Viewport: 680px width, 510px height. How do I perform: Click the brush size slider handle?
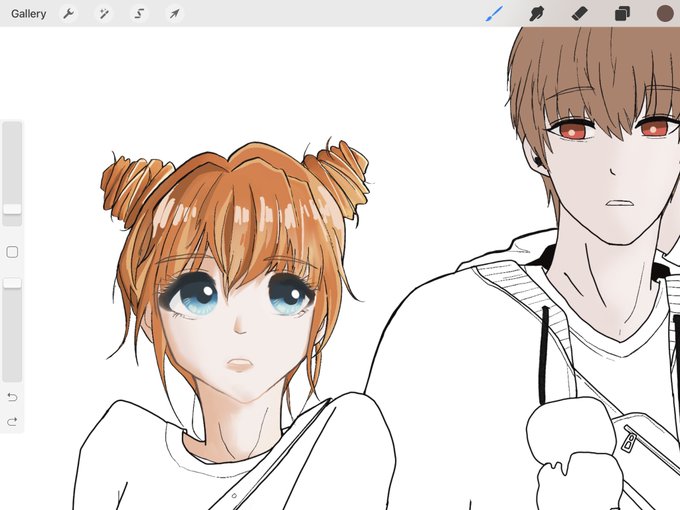pyautogui.click(x=12, y=209)
